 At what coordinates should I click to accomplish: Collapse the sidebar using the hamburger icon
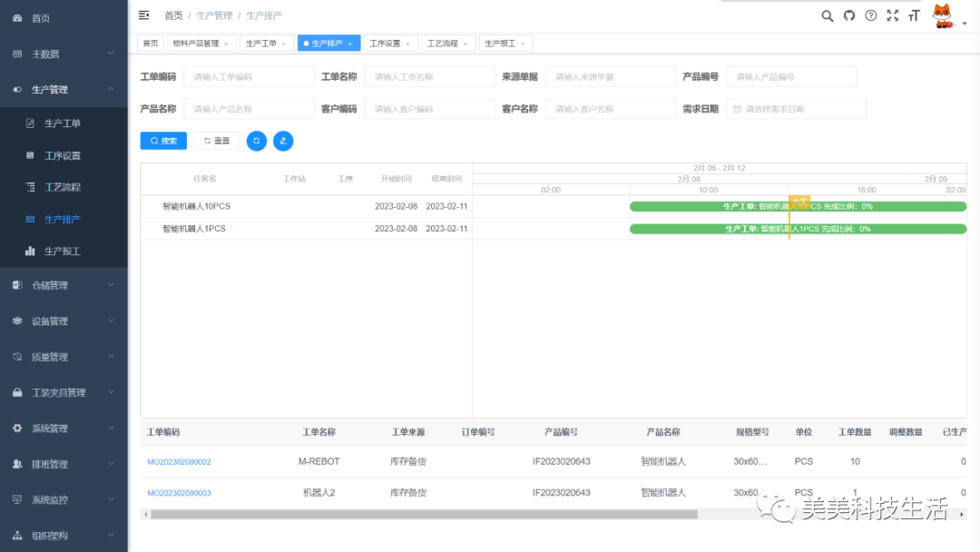(142, 15)
